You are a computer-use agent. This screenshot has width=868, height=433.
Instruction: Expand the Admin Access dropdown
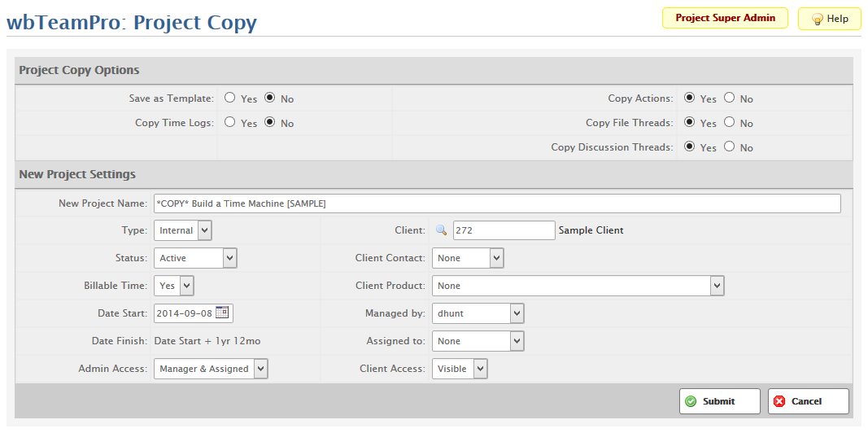211,369
